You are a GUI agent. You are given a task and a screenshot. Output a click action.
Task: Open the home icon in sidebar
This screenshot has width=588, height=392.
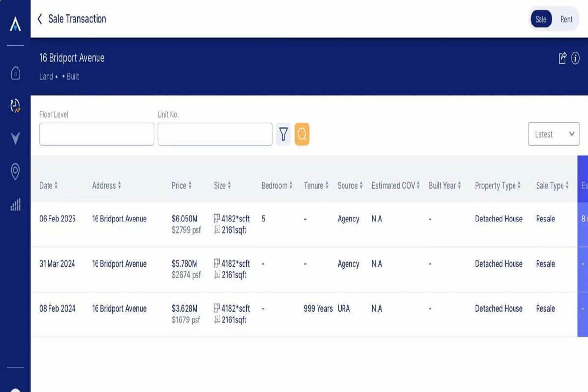[15, 73]
